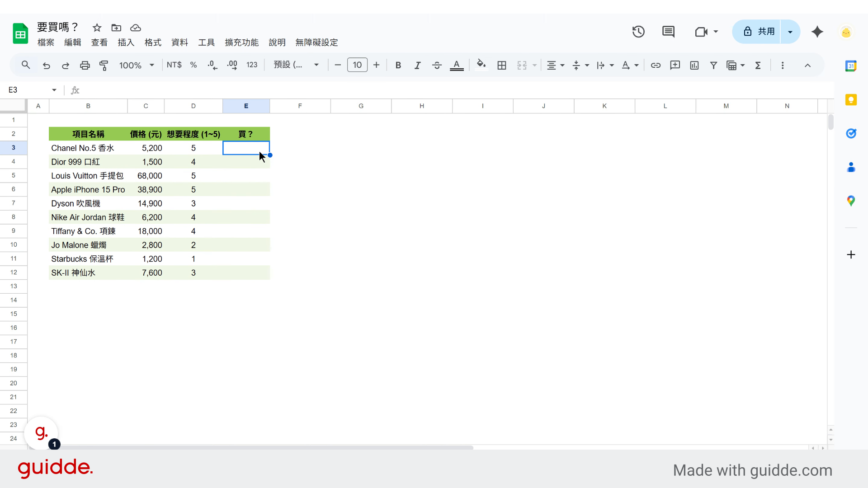This screenshot has height=488, width=868.
Task: Toggle bold formatting
Action: click(x=398, y=65)
